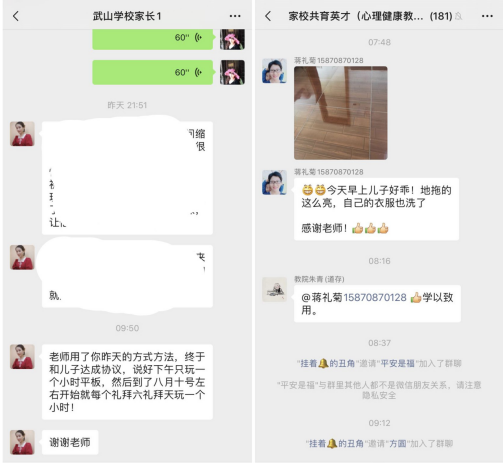Tap the red-dress avatar beside the 09:50 message
Viewport: 504px width, 463px height.
(x=22, y=357)
